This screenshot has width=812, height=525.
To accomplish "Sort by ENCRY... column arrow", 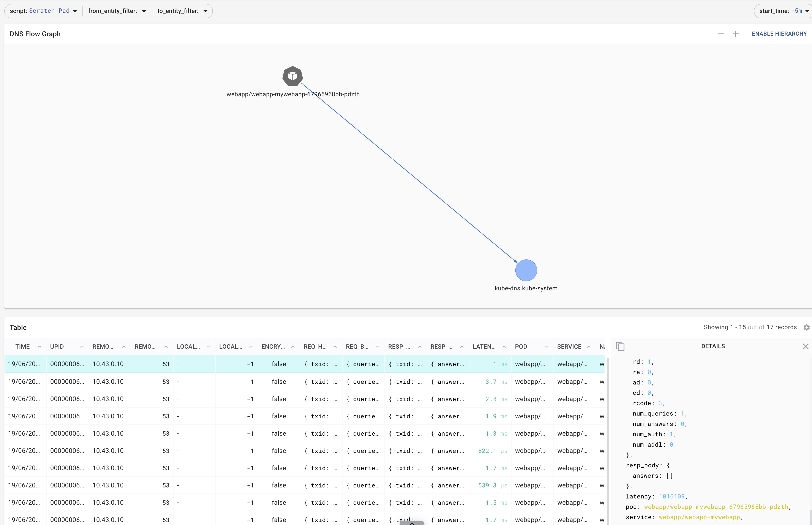I will tap(293, 347).
